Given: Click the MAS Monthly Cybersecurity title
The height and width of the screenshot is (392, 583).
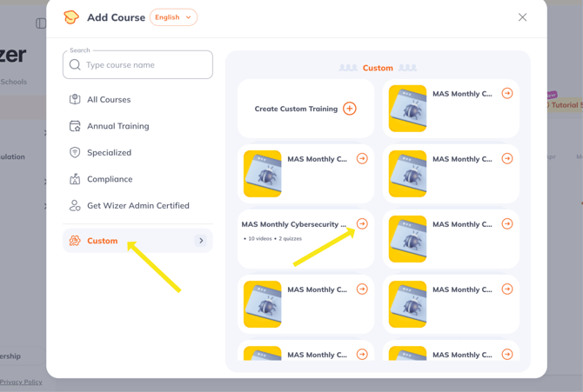Looking at the screenshot, I should (x=294, y=224).
